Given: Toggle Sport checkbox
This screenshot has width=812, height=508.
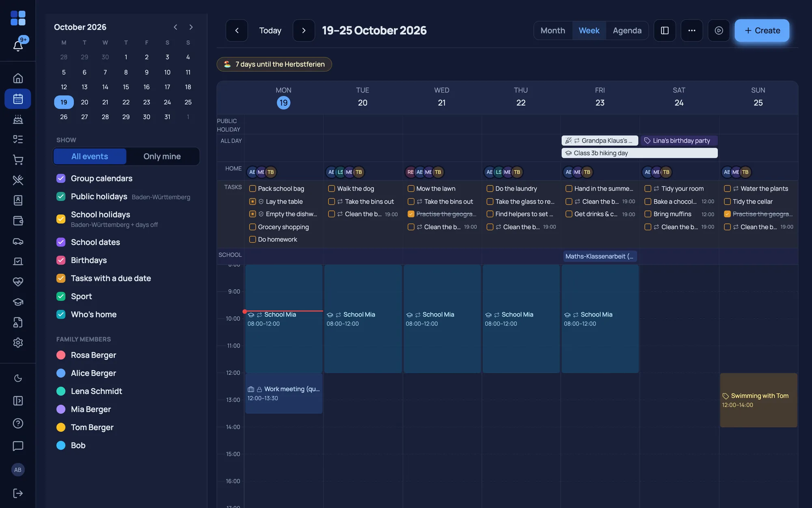Looking at the screenshot, I should tap(61, 297).
